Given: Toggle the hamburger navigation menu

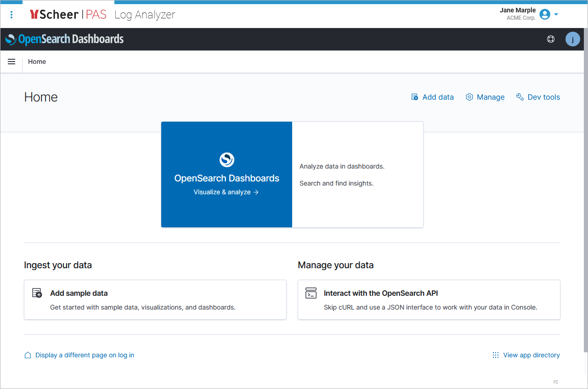Looking at the screenshot, I should point(11,62).
